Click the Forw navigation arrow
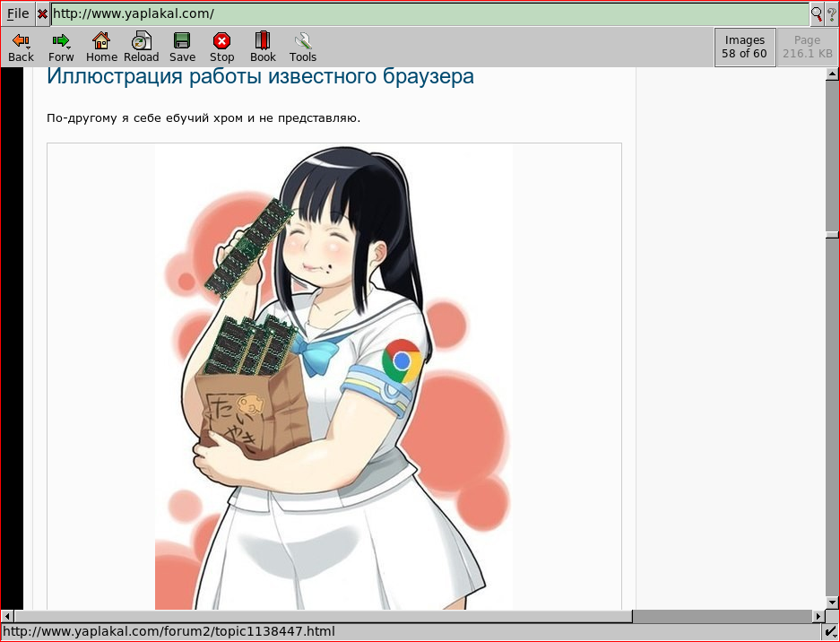Image resolution: width=840 pixels, height=642 pixels. (x=61, y=48)
